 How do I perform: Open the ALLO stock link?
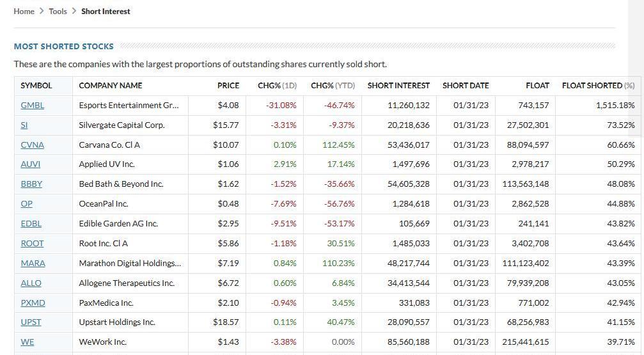(x=31, y=283)
